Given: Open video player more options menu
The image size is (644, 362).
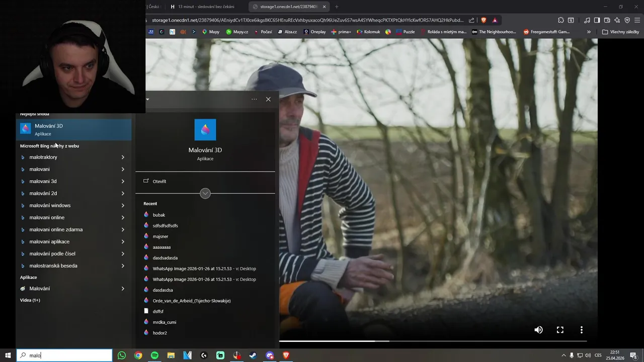Looking at the screenshot, I should 582,330.
